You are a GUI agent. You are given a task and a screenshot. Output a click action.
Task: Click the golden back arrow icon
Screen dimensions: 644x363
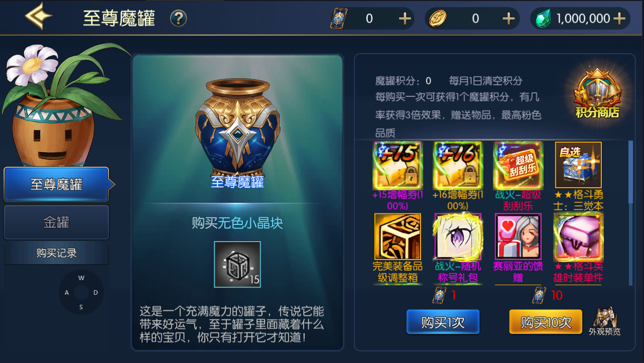pyautogui.click(x=39, y=17)
